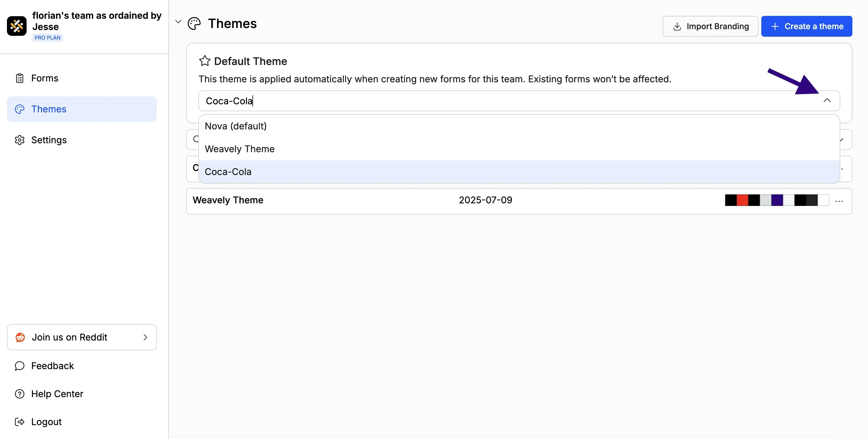The width and height of the screenshot is (868, 439).
Task: Click the Themes palette icon in sidebar
Action: tap(19, 109)
